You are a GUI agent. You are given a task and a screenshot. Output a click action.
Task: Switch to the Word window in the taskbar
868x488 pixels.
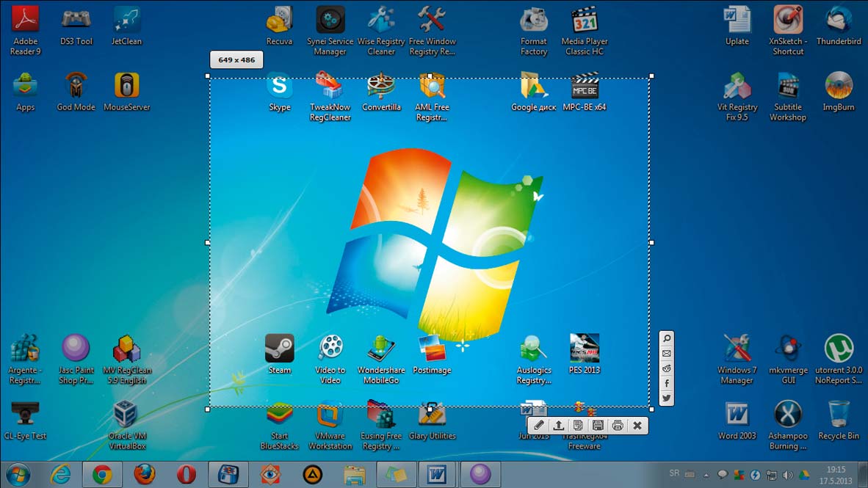(x=438, y=475)
